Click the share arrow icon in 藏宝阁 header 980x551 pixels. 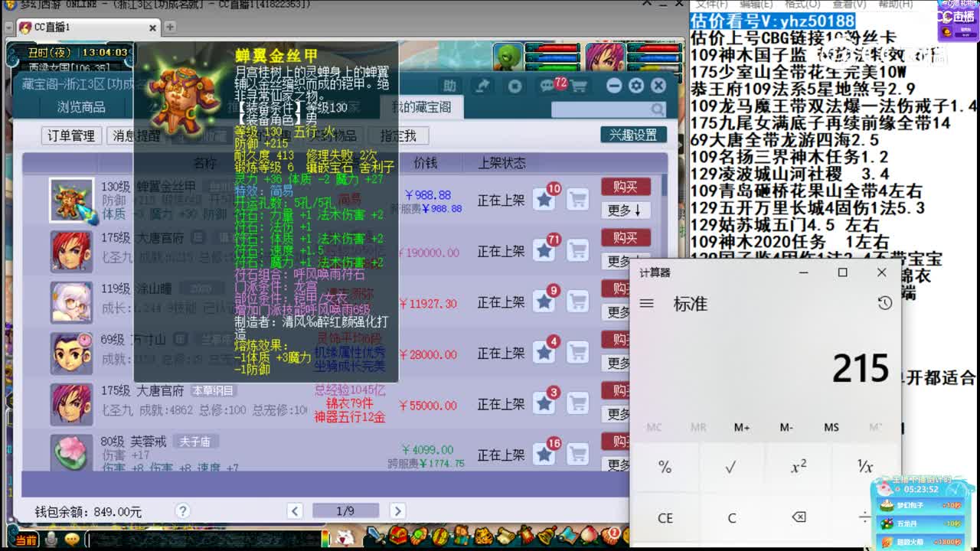tap(482, 86)
